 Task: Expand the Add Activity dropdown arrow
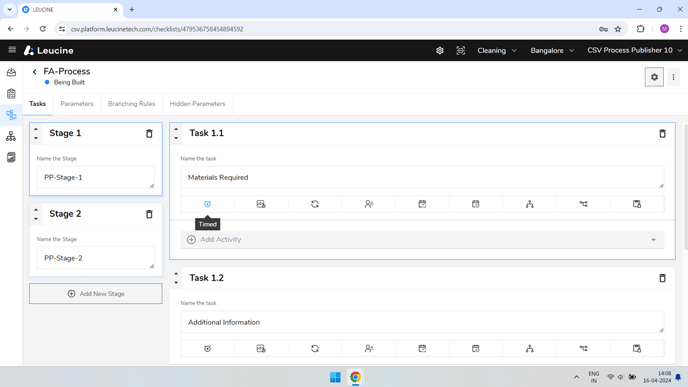pyautogui.click(x=653, y=240)
